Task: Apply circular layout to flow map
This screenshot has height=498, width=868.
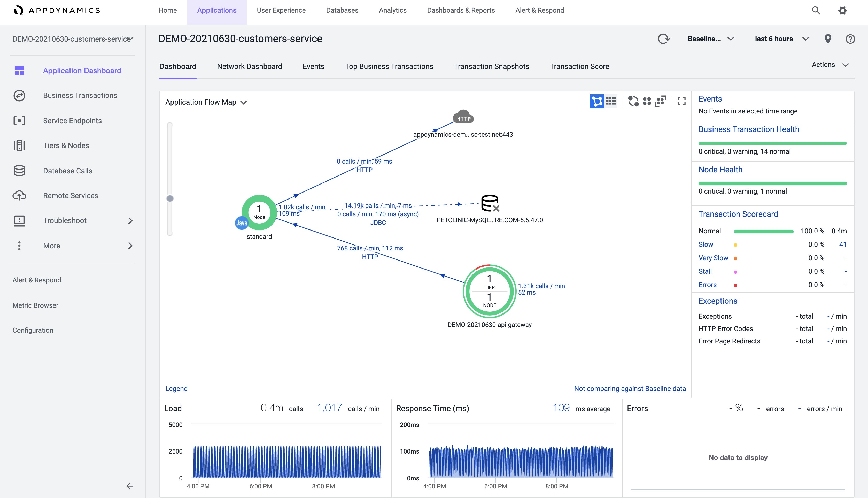Action: [633, 101]
